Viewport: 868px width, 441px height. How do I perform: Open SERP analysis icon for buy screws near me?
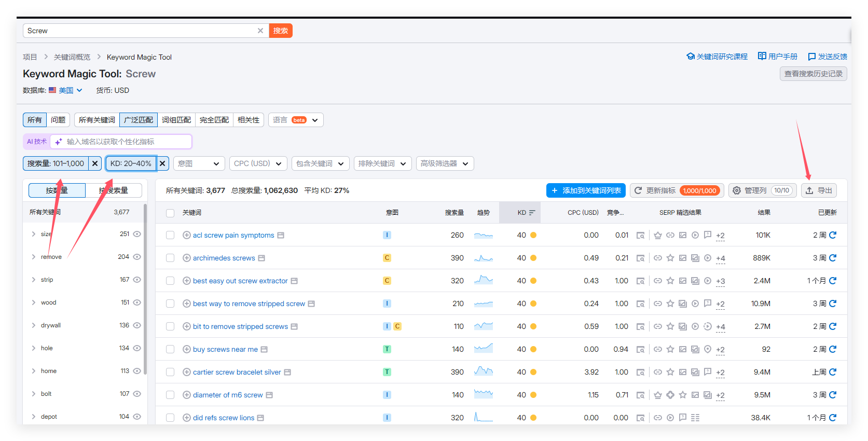pos(641,349)
